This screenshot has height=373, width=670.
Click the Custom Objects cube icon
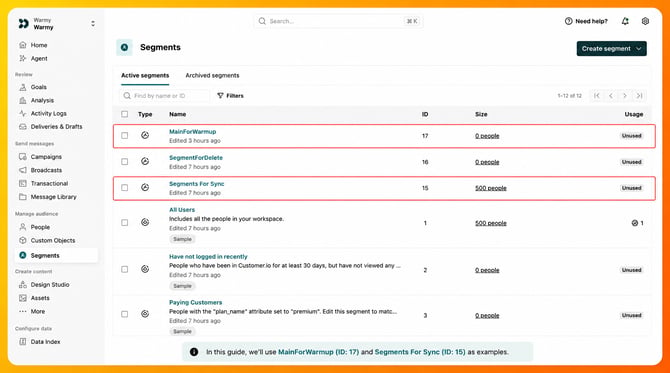tap(23, 240)
